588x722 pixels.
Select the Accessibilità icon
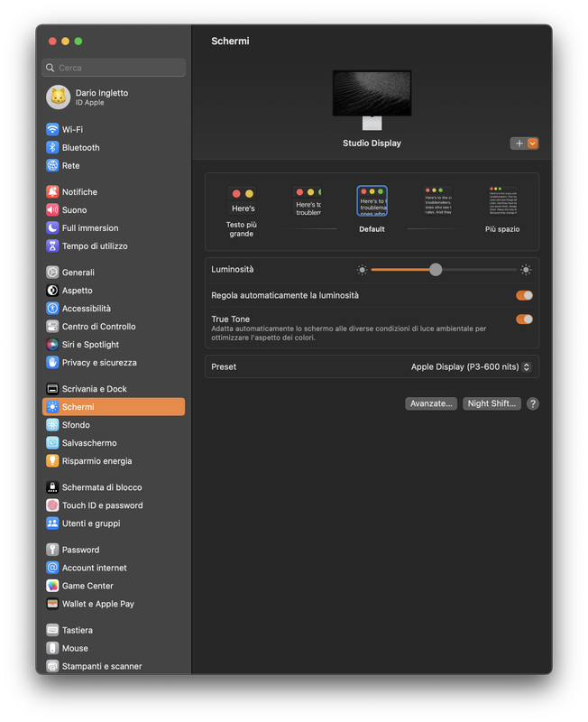[x=52, y=309]
